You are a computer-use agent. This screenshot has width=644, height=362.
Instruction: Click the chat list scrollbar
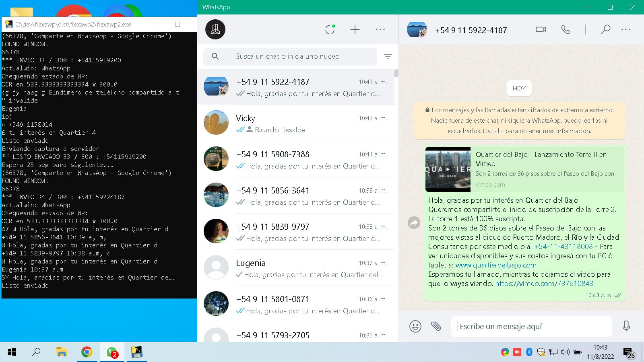[x=396, y=73]
